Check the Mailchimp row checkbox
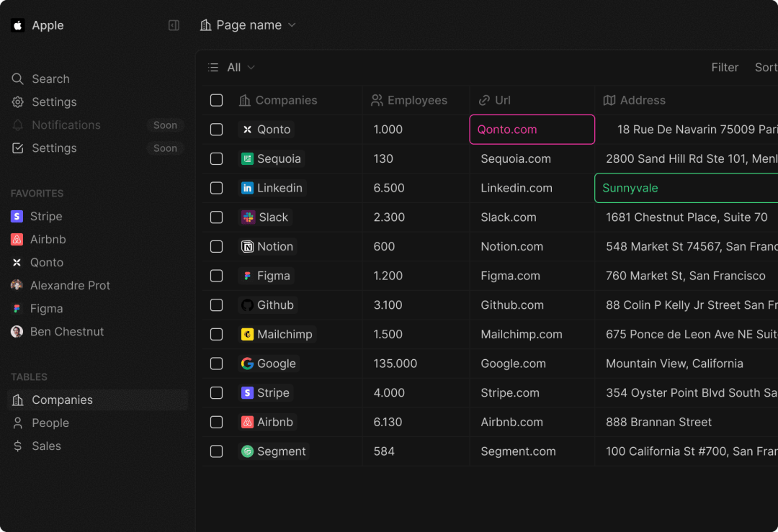This screenshot has height=532, width=778. click(x=216, y=334)
